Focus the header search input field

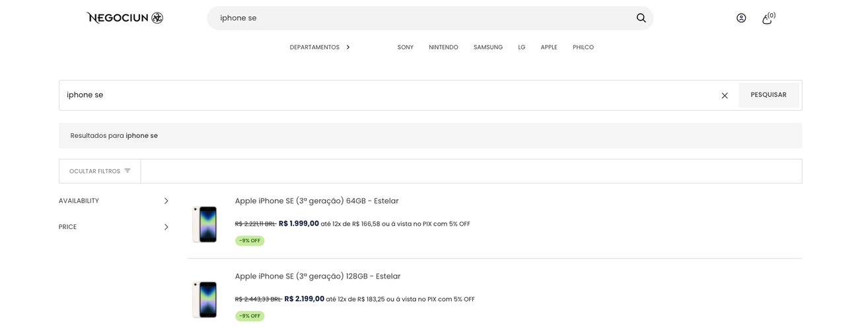pyautogui.click(x=423, y=18)
